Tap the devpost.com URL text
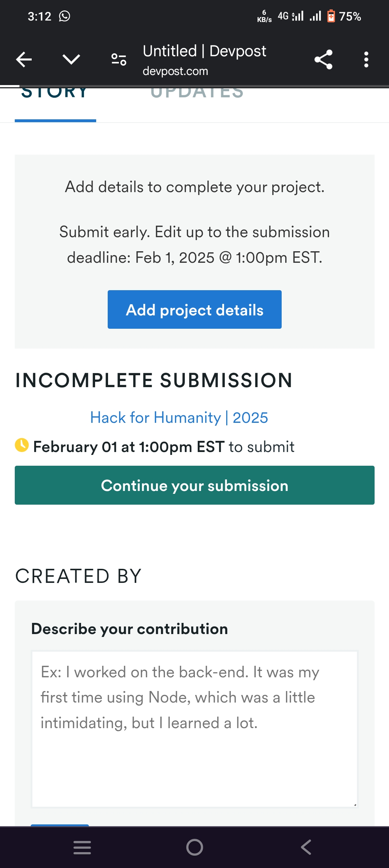Image resolution: width=389 pixels, height=868 pixels. tap(175, 71)
